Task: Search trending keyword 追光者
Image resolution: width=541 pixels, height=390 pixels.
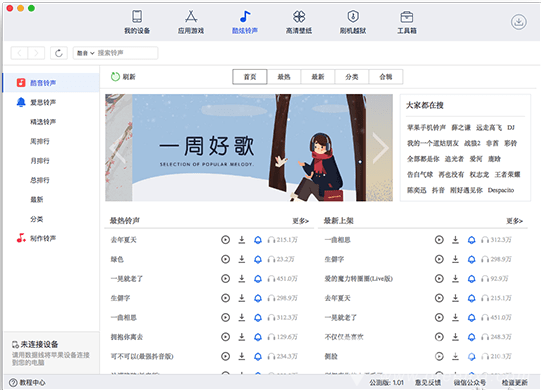Action: point(454,159)
